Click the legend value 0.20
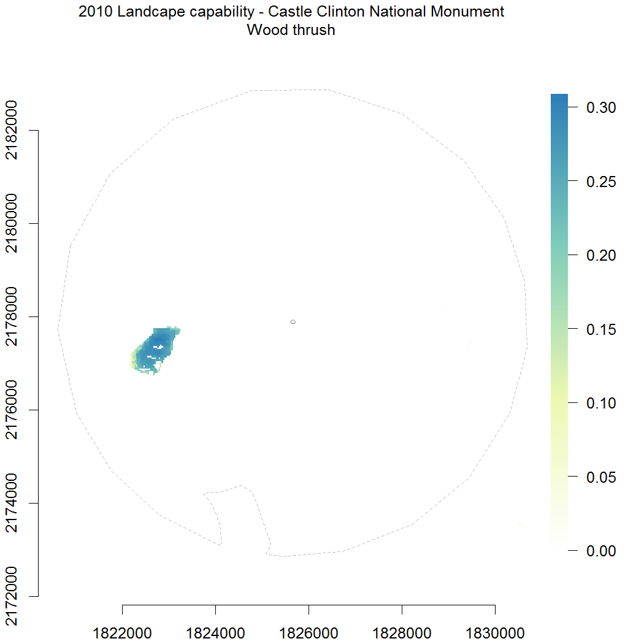Screen dimensions: 644x644 [x=601, y=256]
